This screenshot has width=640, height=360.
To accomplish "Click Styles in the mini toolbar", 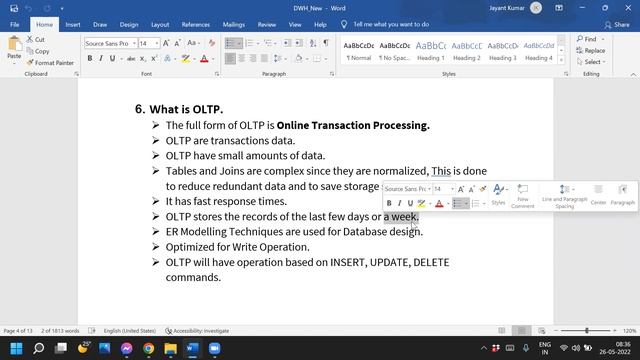I will pos(498,194).
